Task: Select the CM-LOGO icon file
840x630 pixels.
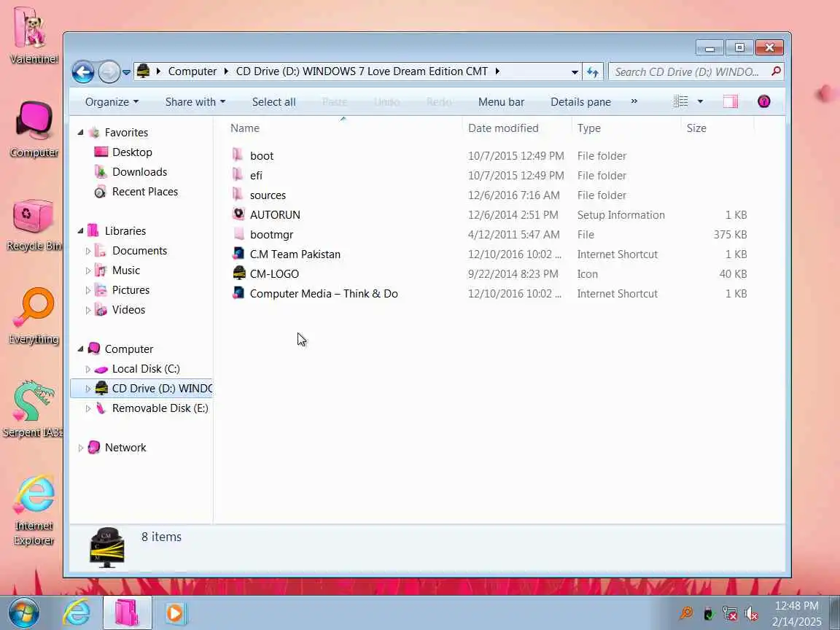Action: (239, 273)
